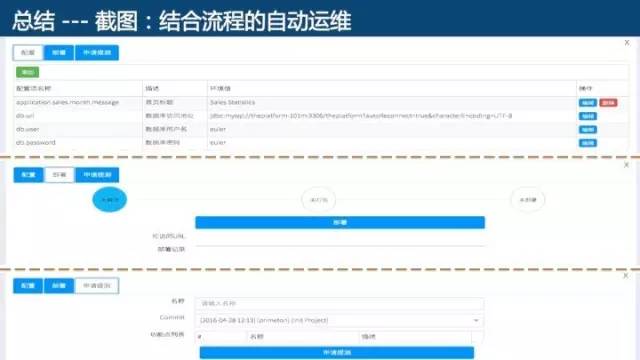Click the jdbc:mysql connection string value
640x360 pixels.
pyautogui.click(x=361, y=116)
